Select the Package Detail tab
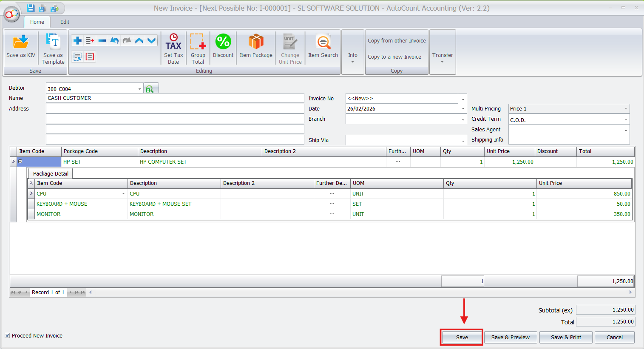The image size is (644, 349). tap(51, 173)
